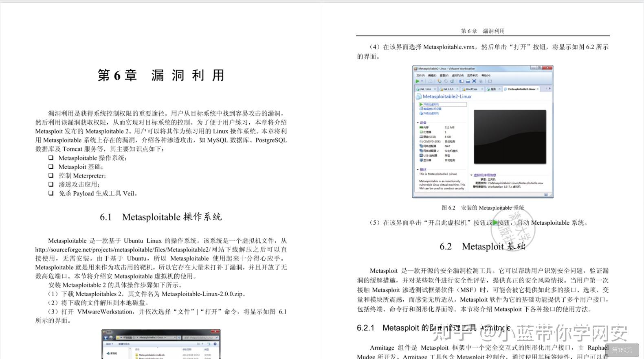Select the Metasploitable2-Linux tab in Figure 6.2

522,89
